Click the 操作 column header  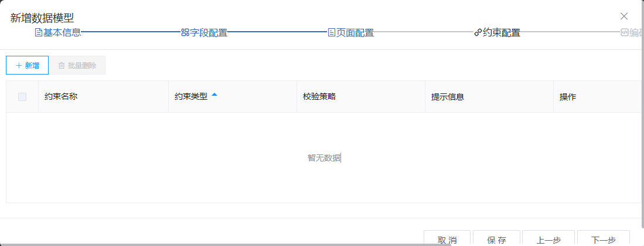(x=568, y=97)
